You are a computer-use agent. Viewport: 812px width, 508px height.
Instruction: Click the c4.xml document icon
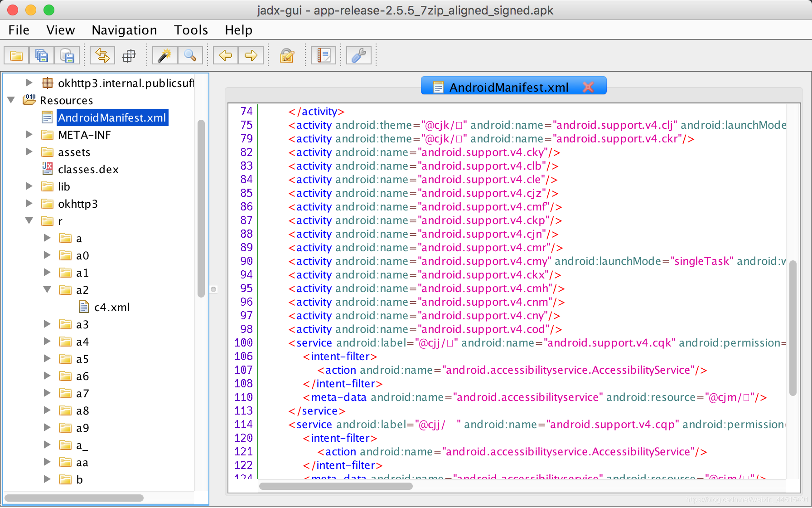coord(84,307)
